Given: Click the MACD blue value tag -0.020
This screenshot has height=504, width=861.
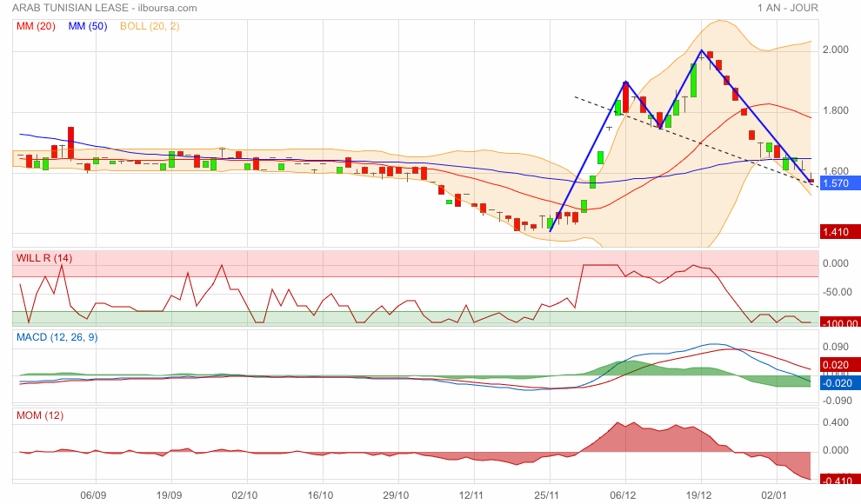Looking at the screenshot, I should click(839, 383).
